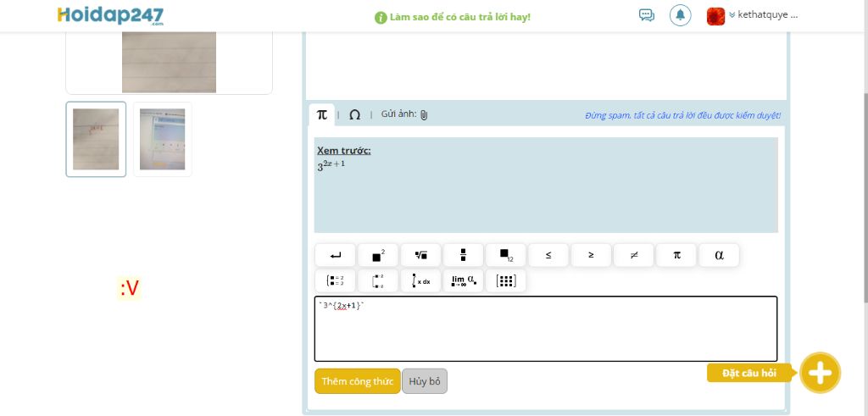The width and height of the screenshot is (868, 416).
Task: Switch to the Ω symbols tab
Action: [x=355, y=114]
